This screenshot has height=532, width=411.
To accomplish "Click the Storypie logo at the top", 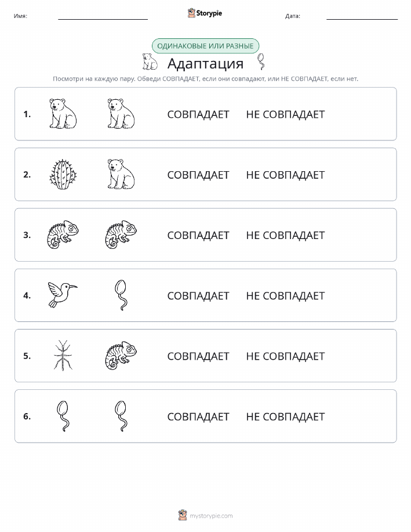I will pyautogui.click(x=205, y=13).
